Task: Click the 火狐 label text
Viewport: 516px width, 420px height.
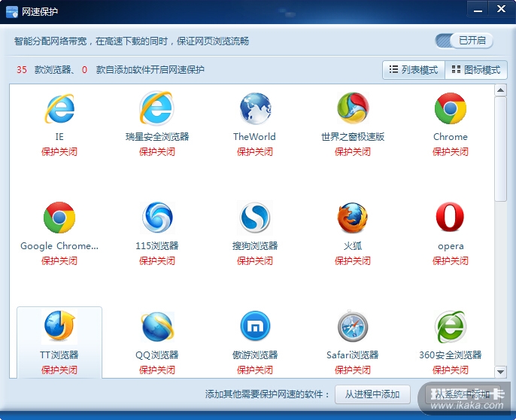Action: (x=353, y=245)
